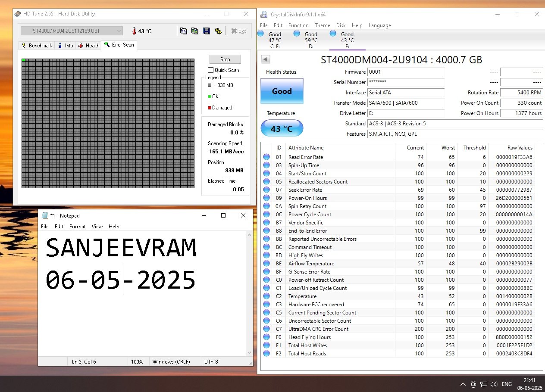
Task: Open CrystalDiskInfo Function menu
Action: coord(298,25)
